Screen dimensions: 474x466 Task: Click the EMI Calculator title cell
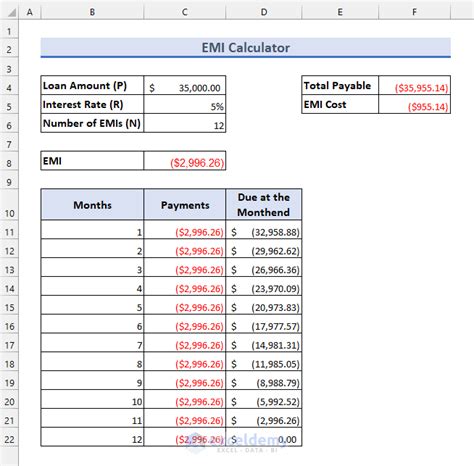(246, 48)
